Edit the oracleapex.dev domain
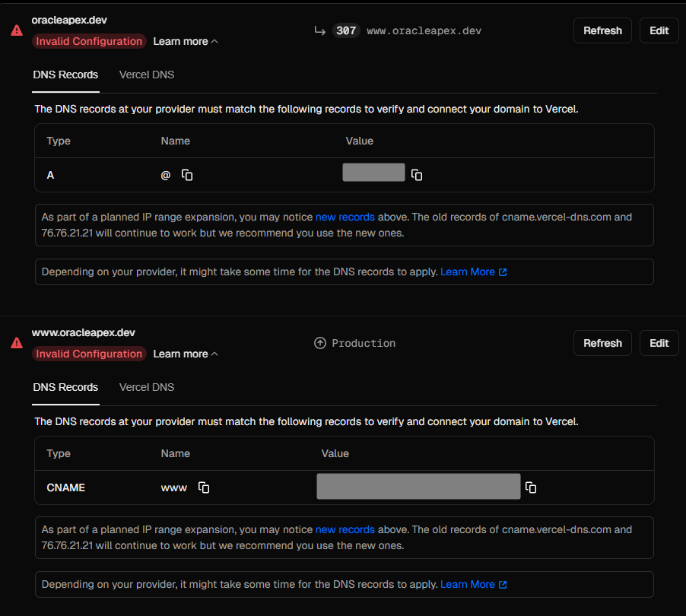 [x=659, y=30]
